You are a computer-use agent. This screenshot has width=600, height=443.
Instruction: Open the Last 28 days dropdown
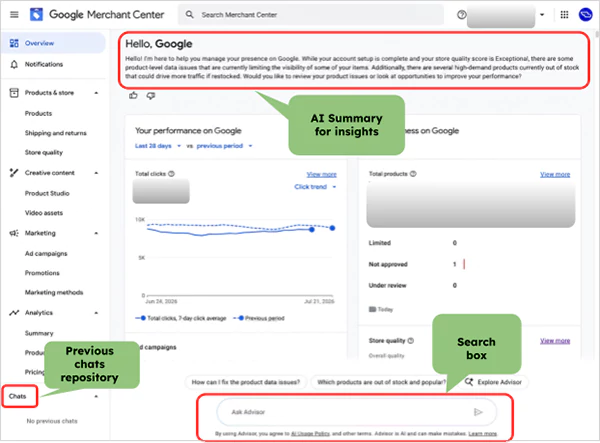click(158, 146)
